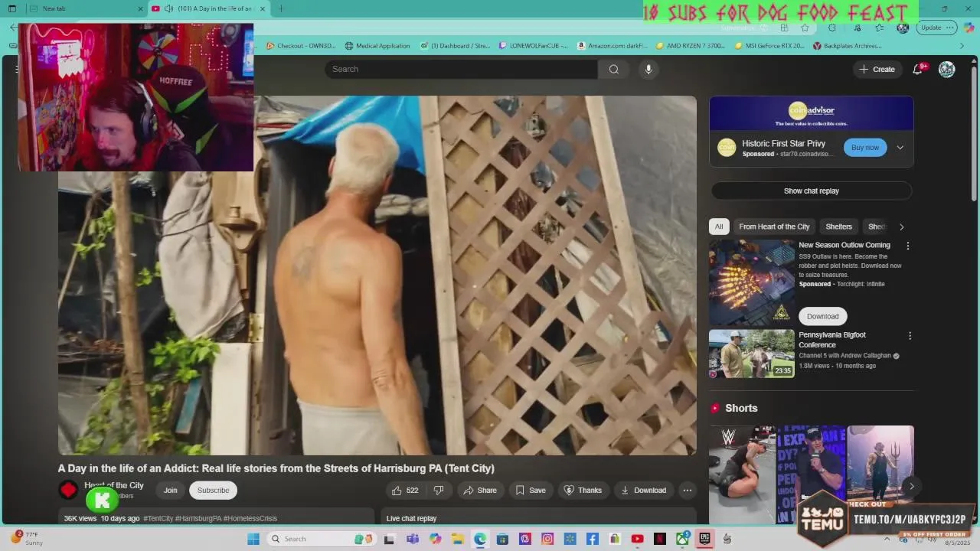Save video to playlist
The height and width of the screenshot is (551, 980).
(x=531, y=491)
